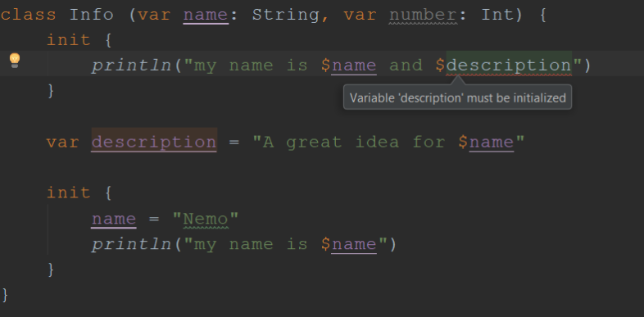Click the var keyword before description
The width and height of the screenshot is (644, 317).
pos(63,142)
